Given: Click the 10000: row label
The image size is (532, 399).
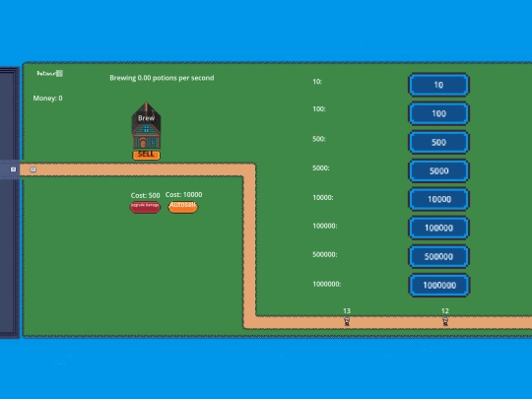Looking at the screenshot, I should click(x=323, y=197).
